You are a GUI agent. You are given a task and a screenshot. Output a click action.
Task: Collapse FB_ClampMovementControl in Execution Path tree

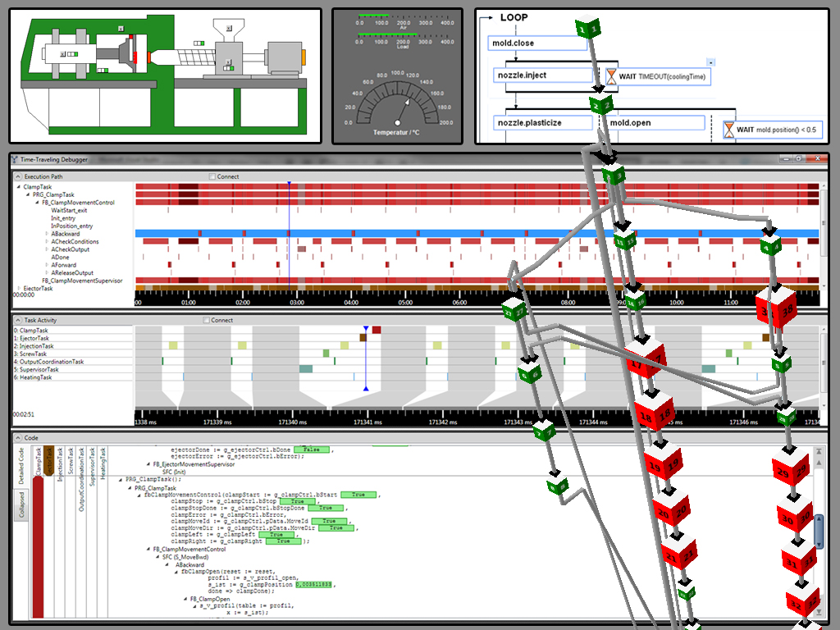pyautogui.click(x=37, y=203)
